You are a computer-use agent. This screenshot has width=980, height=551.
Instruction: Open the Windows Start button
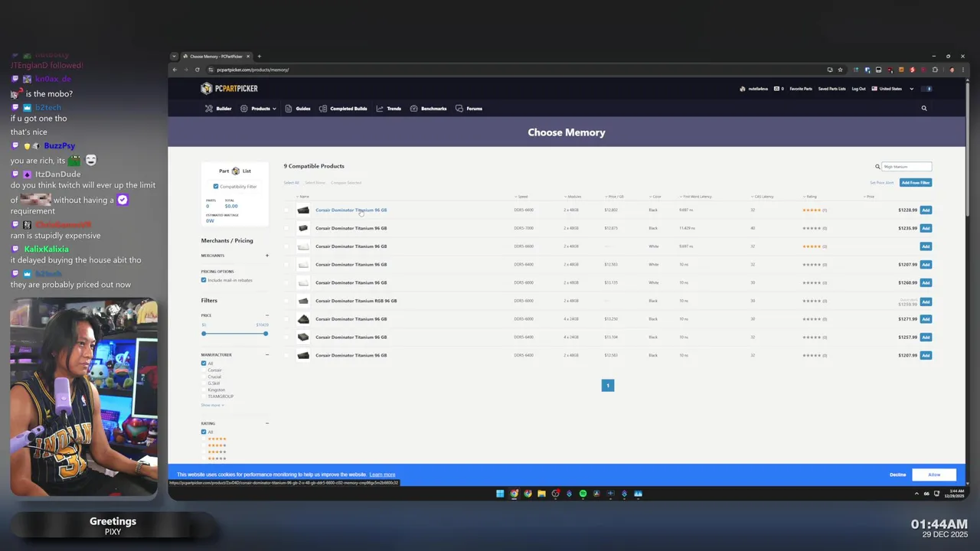[500, 494]
